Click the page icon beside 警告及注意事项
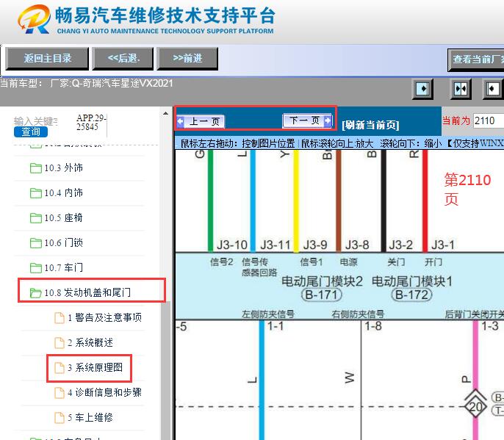Image resolution: width=504 pixels, height=440 pixels. tap(59, 318)
